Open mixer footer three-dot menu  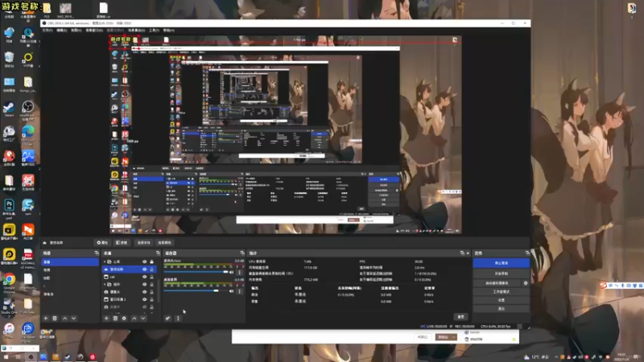pyautogui.click(x=178, y=318)
